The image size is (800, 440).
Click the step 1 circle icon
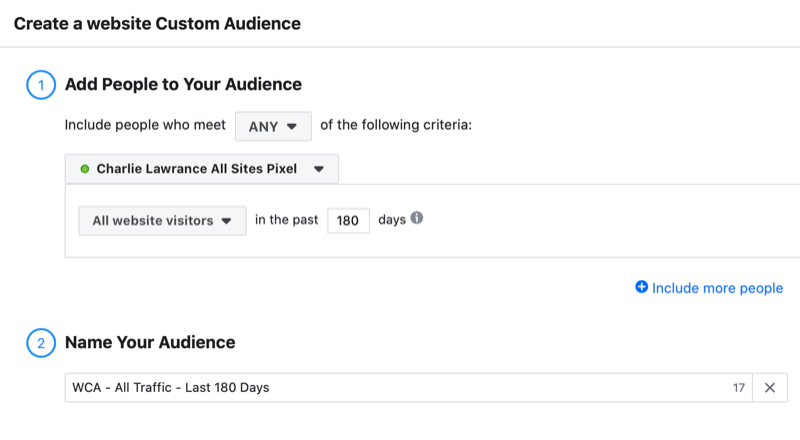coord(41,85)
